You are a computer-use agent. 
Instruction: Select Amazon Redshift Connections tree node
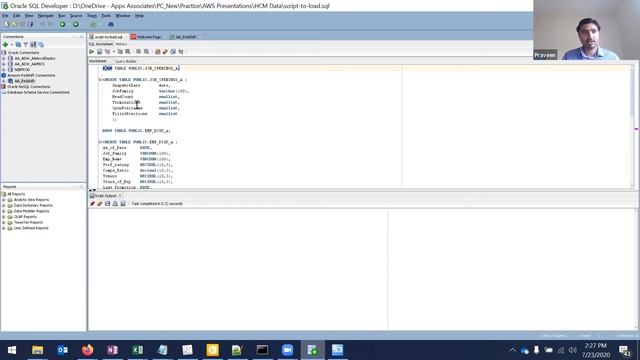tap(31, 76)
